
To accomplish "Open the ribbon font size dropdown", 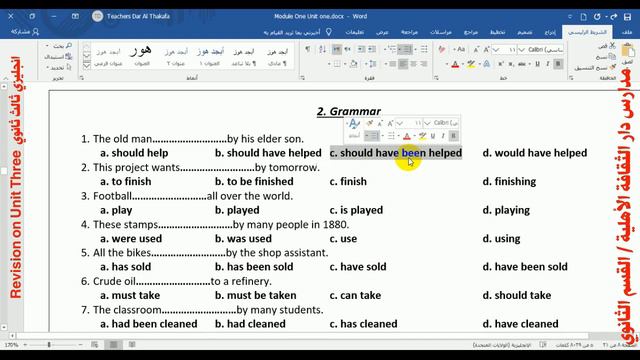I will [x=496, y=50].
